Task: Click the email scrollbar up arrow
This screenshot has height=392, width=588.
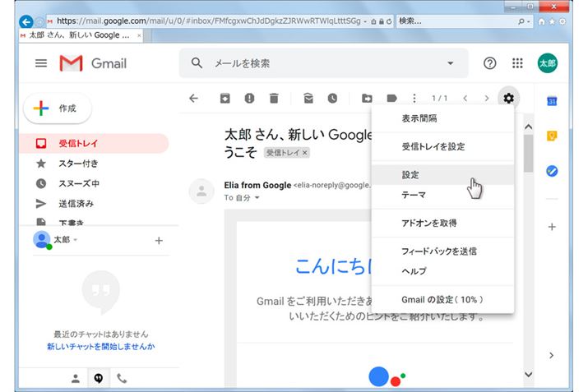Action: (528, 127)
